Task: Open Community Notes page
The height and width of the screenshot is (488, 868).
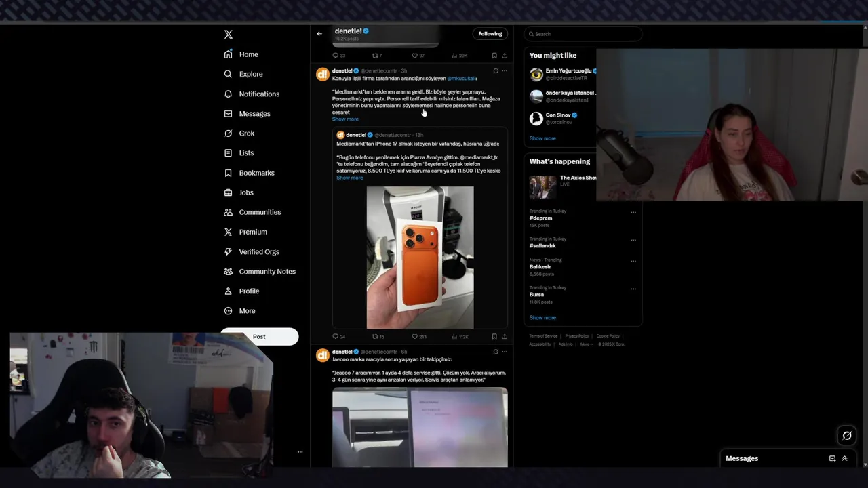Action: [x=260, y=271]
